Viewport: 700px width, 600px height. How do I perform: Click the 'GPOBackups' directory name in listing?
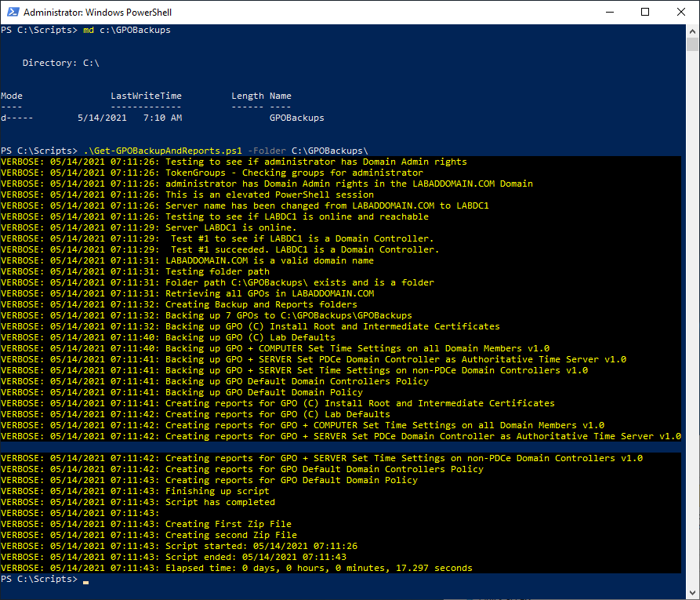pos(296,118)
